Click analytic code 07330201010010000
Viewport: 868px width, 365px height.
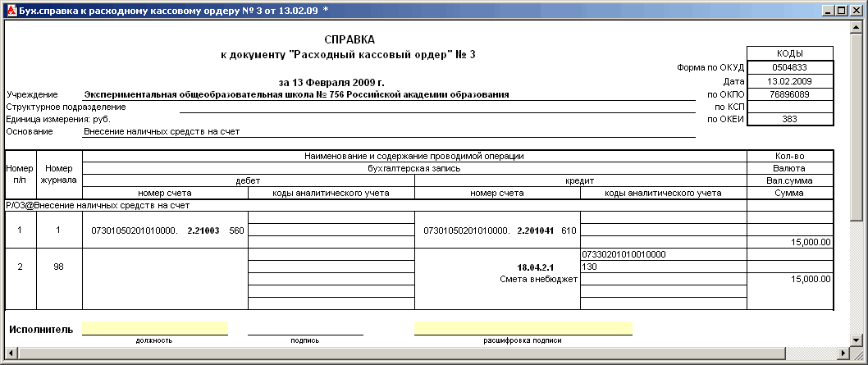(624, 254)
